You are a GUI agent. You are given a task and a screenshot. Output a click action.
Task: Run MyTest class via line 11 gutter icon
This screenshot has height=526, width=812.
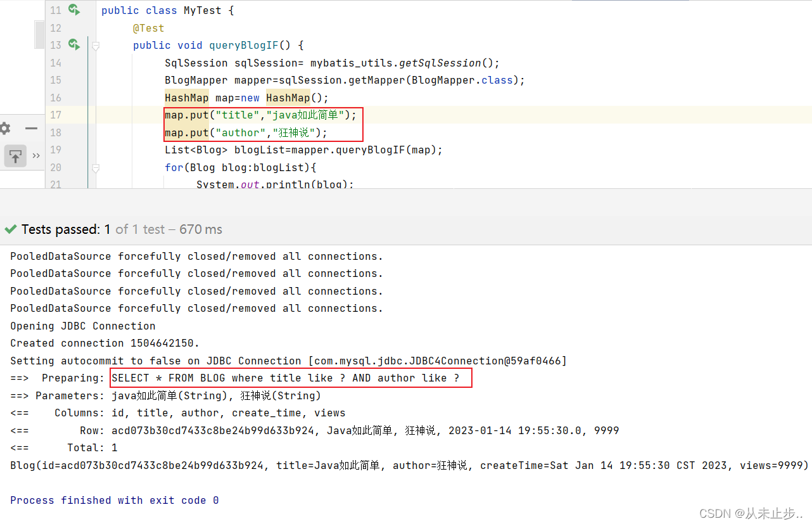click(74, 10)
